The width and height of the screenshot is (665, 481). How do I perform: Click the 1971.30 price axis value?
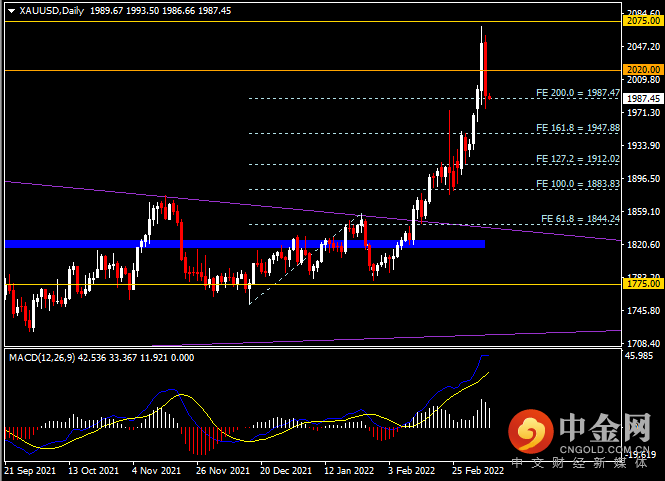tap(643, 112)
